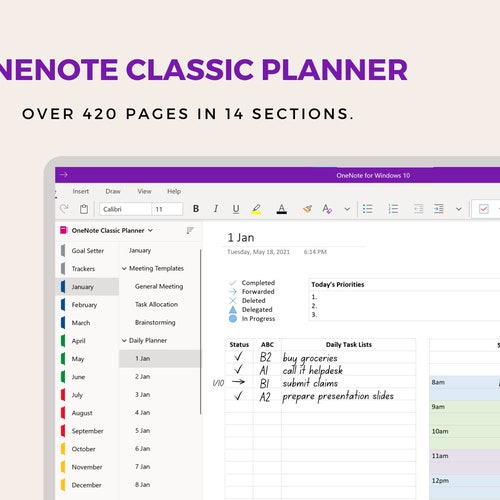This screenshot has height=500, width=500.
Task: Open the Calibri font name box
Action: coord(125,209)
